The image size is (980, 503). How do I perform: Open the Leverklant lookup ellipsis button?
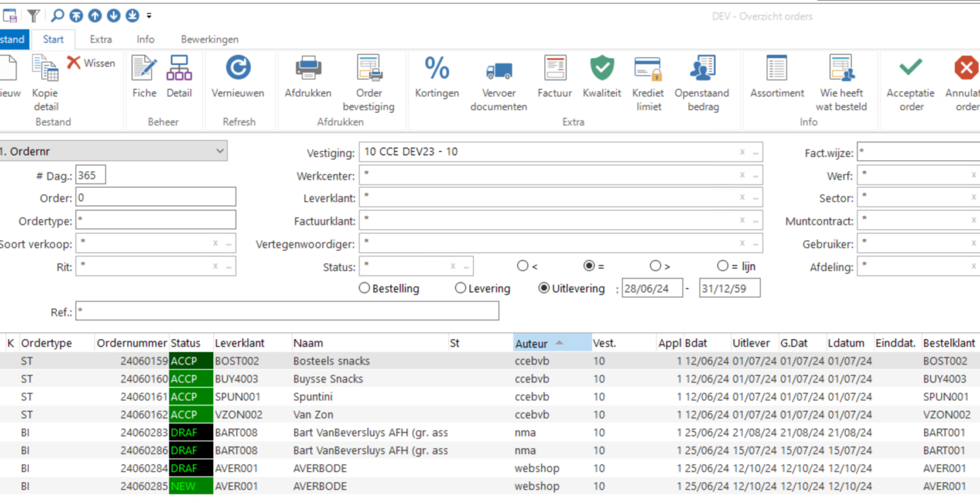[755, 198]
